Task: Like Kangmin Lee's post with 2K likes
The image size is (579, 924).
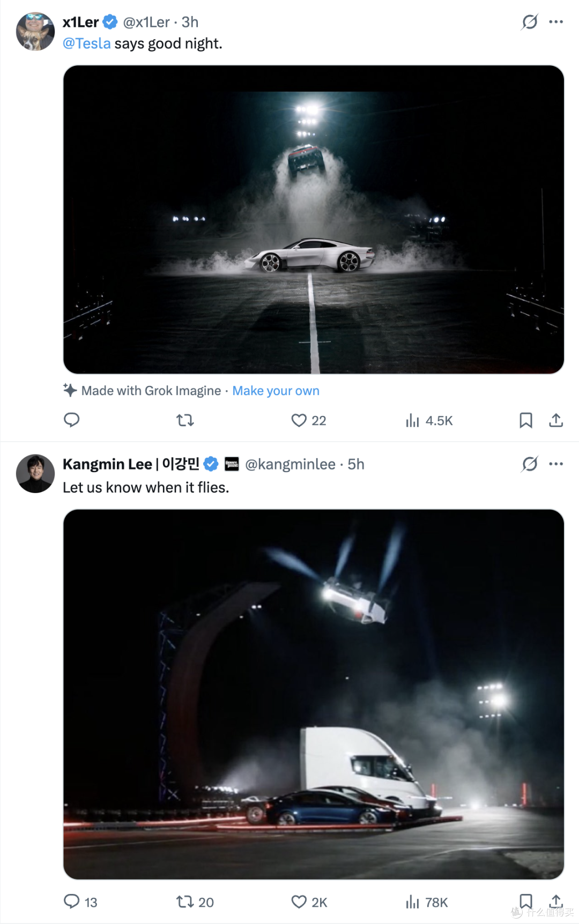Action: click(x=309, y=902)
